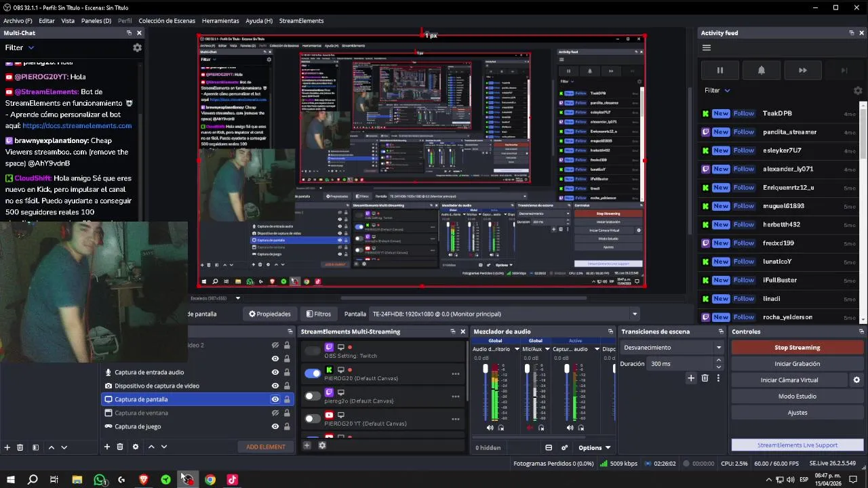Lock the Captura de pantalla source
The image size is (868, 488).
tap(287, 399)
